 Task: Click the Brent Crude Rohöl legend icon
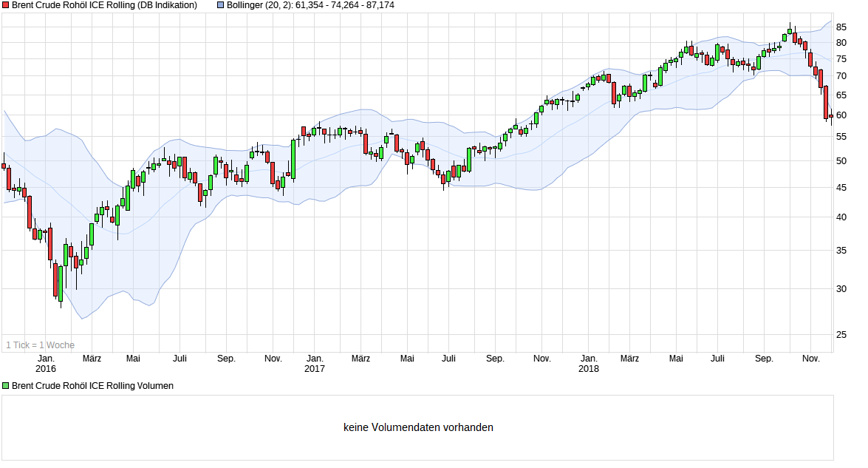(6, 5)
